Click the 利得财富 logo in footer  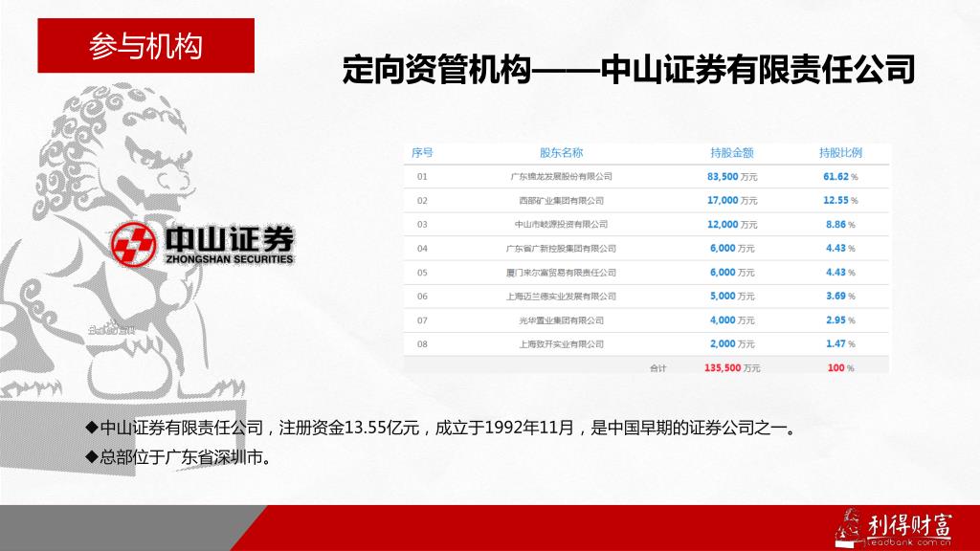894,528
